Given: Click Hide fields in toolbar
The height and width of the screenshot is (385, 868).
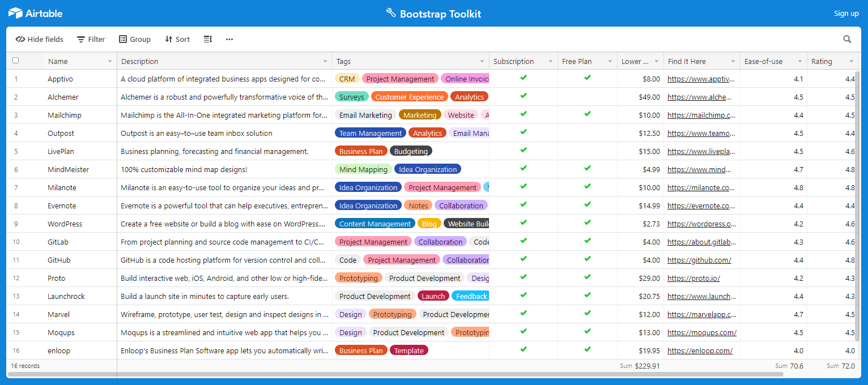Looking at the screenshot, I should coord(39,39).
